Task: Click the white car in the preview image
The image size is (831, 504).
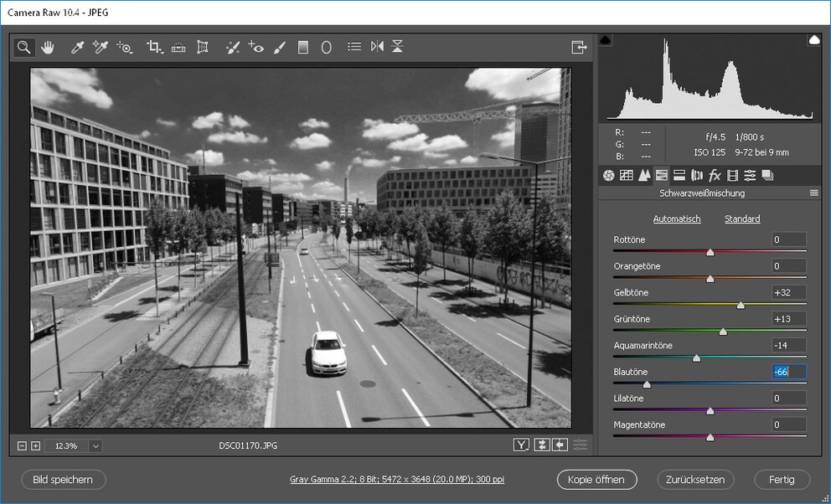Action: [328, 353]
